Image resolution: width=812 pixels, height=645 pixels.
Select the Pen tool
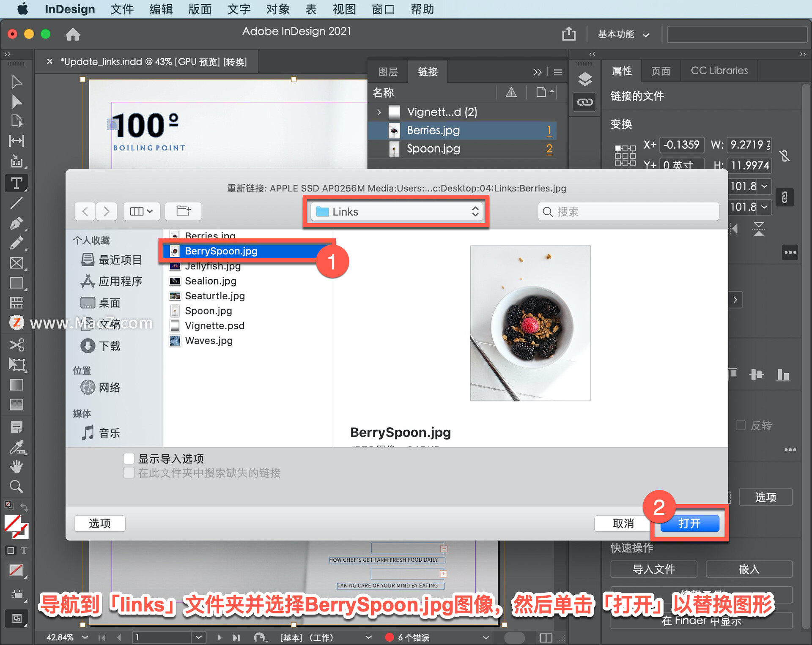[x=16, y=223]
